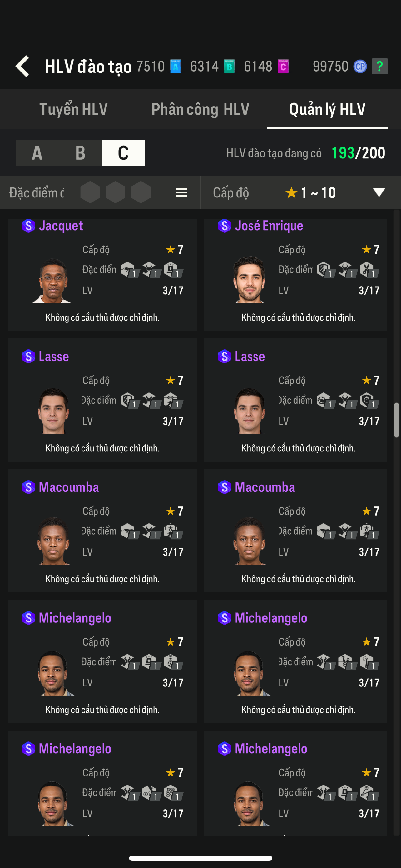This screenshot has width=401, height=868.
Task: Open the green question mark help
Action: (x=379, y=66)
